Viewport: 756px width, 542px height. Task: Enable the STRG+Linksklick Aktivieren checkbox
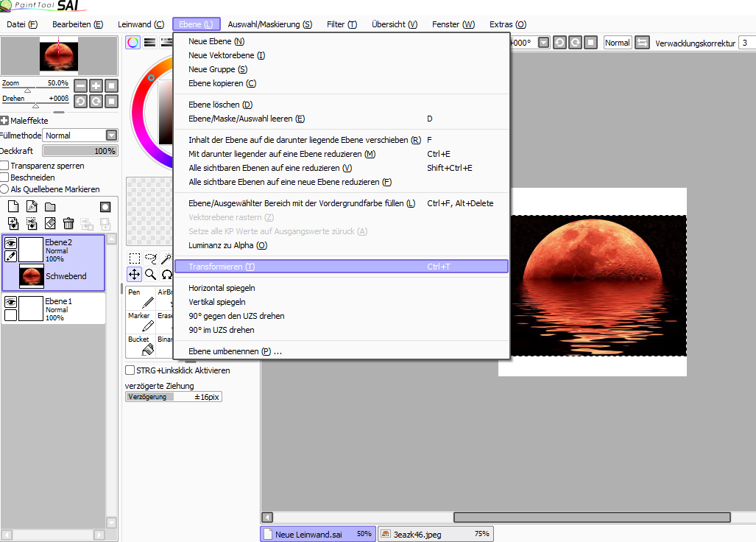[130, 370]
